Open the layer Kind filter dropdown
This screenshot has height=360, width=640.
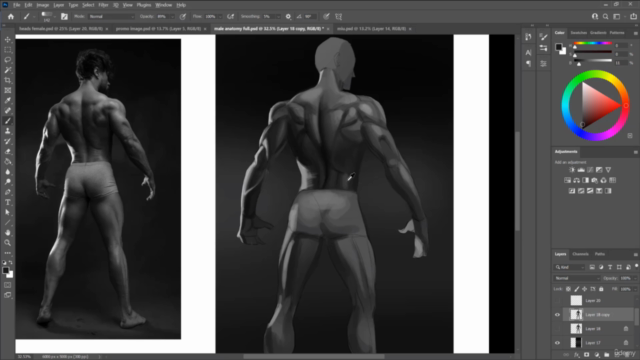[x=570, y=267]
